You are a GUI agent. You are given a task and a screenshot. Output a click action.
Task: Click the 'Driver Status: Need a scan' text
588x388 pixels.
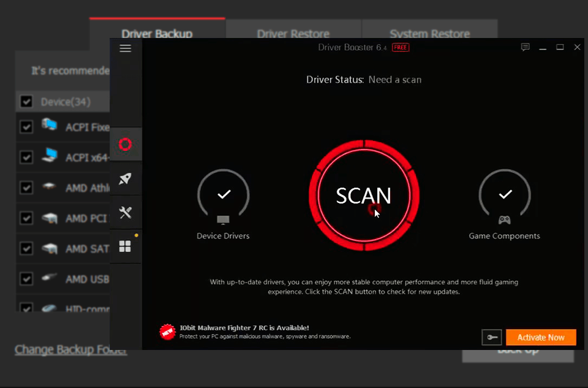tap(364, 80)
